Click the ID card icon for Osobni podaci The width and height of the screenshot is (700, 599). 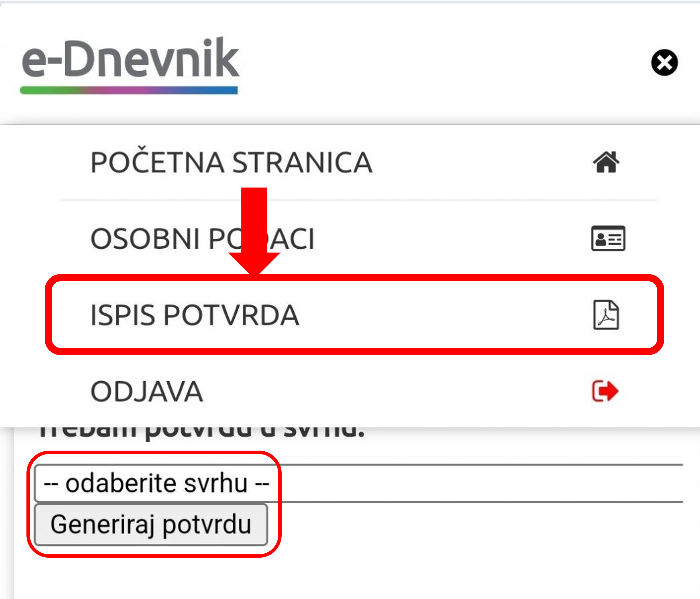coord(608,238)
